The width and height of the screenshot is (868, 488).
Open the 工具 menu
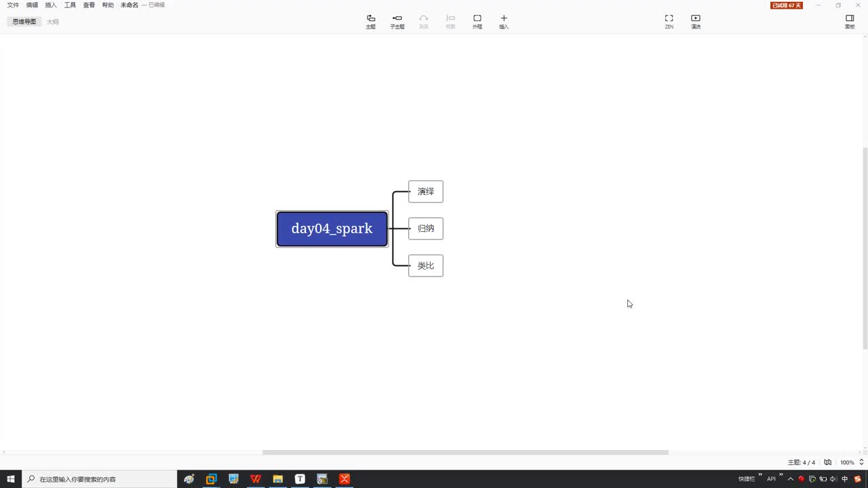tap(70, 5)
